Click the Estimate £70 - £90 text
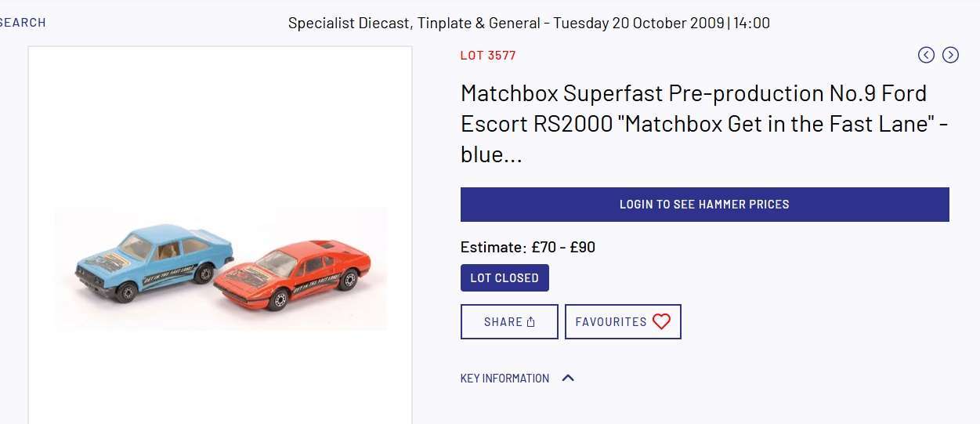 (x=528, y=247)
